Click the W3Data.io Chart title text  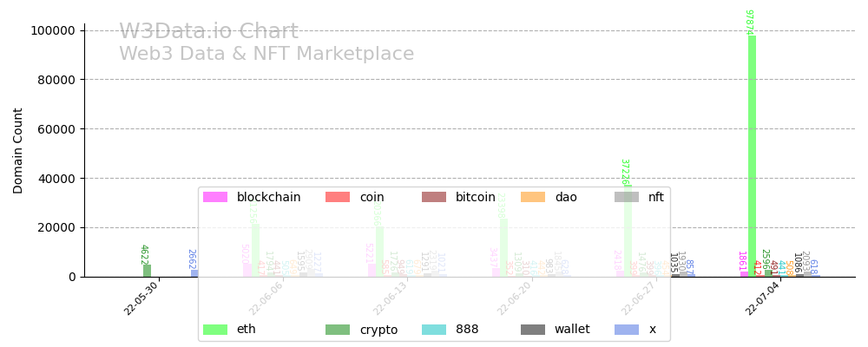208,32
